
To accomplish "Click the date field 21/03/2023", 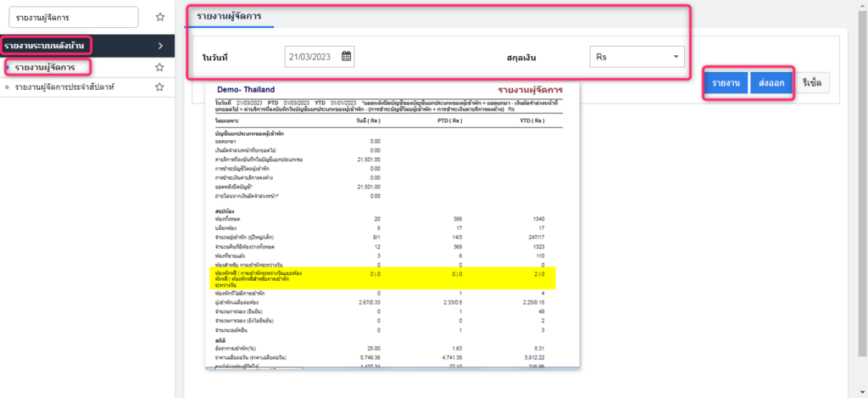I will (x=320, y=57).
